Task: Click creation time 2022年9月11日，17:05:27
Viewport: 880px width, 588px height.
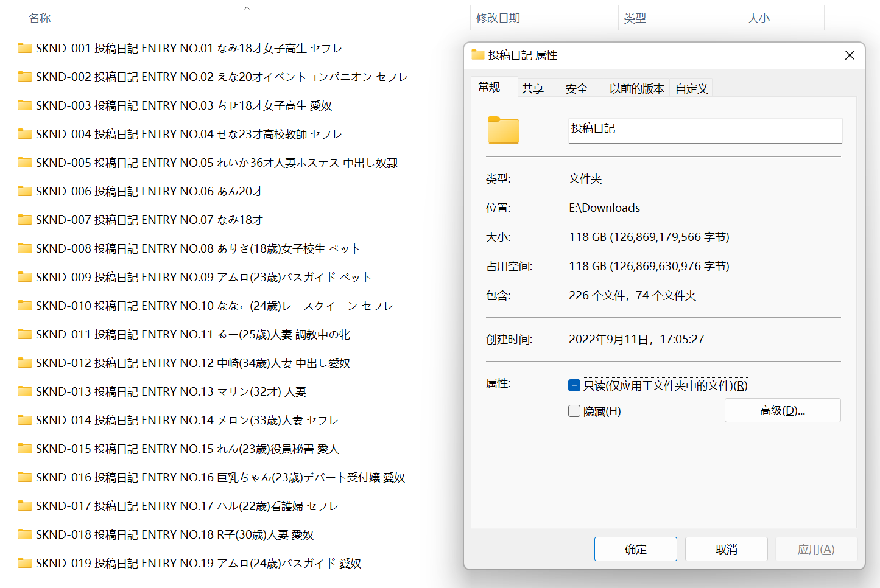Action: (x=636, y=339)
